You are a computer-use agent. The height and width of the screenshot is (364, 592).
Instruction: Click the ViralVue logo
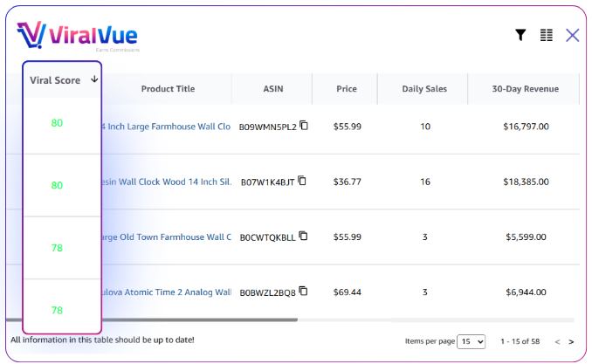77,35
